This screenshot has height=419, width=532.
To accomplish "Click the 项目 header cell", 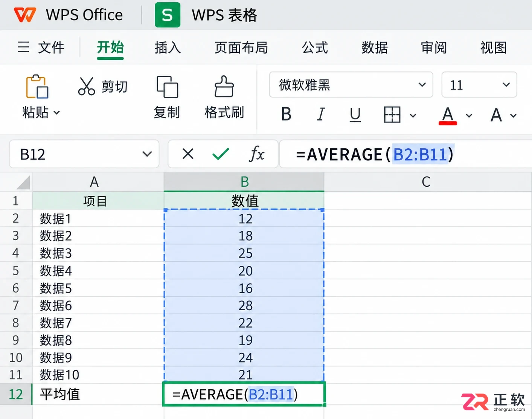I will [98, 201].
